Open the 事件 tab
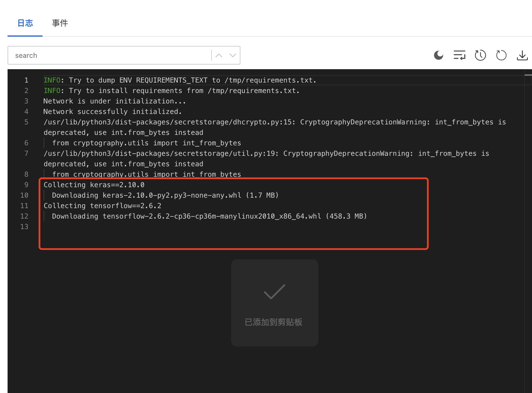The image size is (532, 393). pyautogui.click(x=60, y=23)
